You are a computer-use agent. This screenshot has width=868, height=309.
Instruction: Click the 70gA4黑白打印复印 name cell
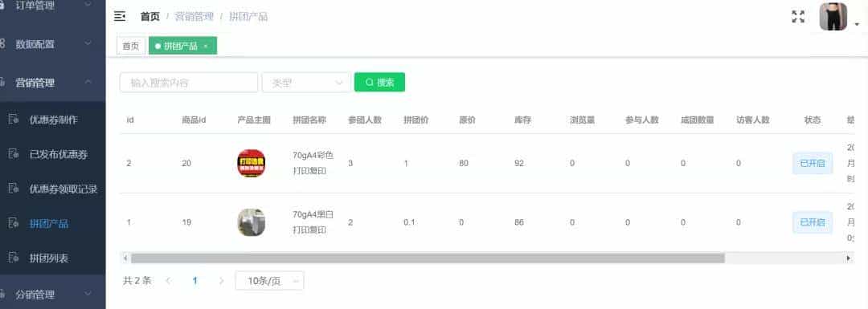point(313,222)
